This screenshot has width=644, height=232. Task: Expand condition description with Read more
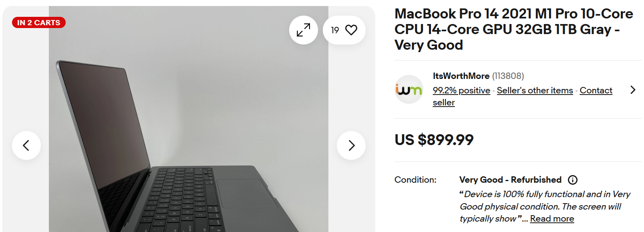(552, 219)
